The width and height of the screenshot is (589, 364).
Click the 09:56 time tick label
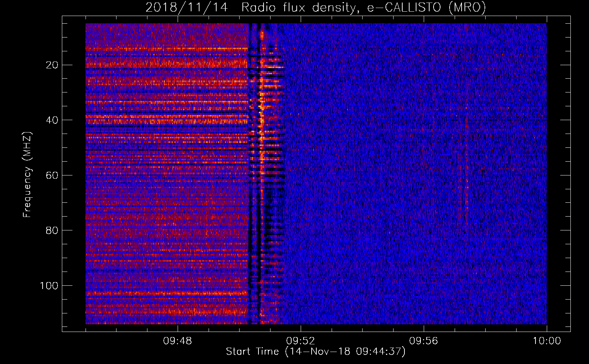[423, 341]
